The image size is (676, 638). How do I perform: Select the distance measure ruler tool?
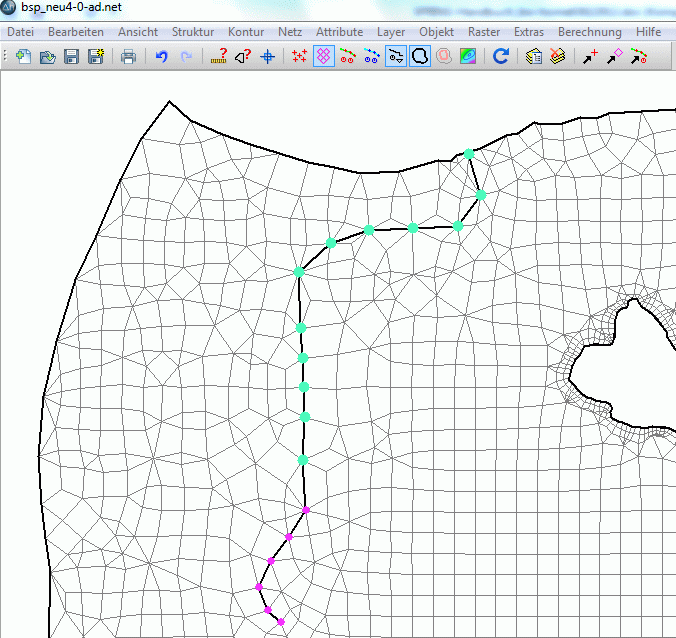[219, 56]
